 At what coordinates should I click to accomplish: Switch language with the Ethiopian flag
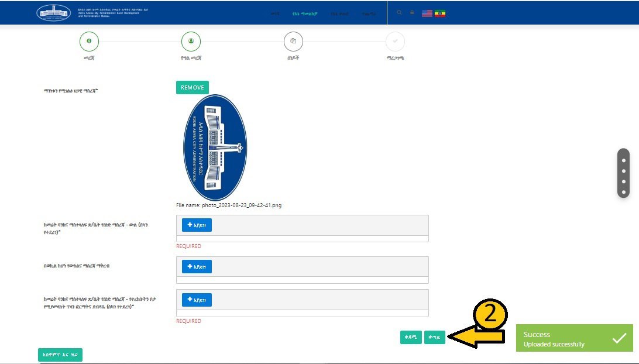click(440, 13)
